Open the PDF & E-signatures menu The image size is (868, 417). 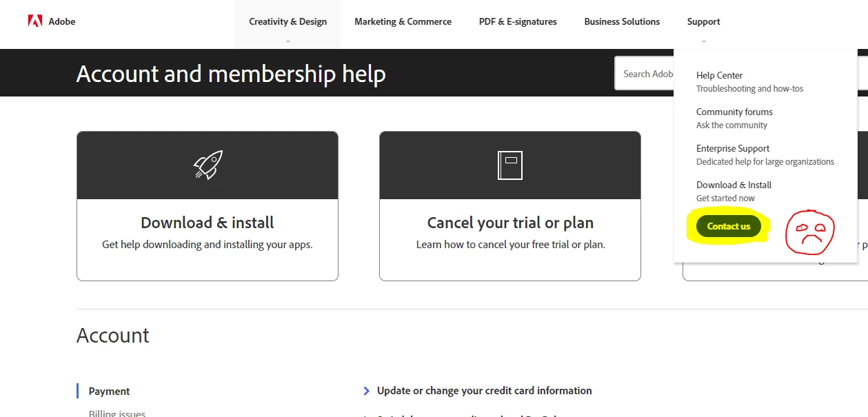click(x=518, y=21)
